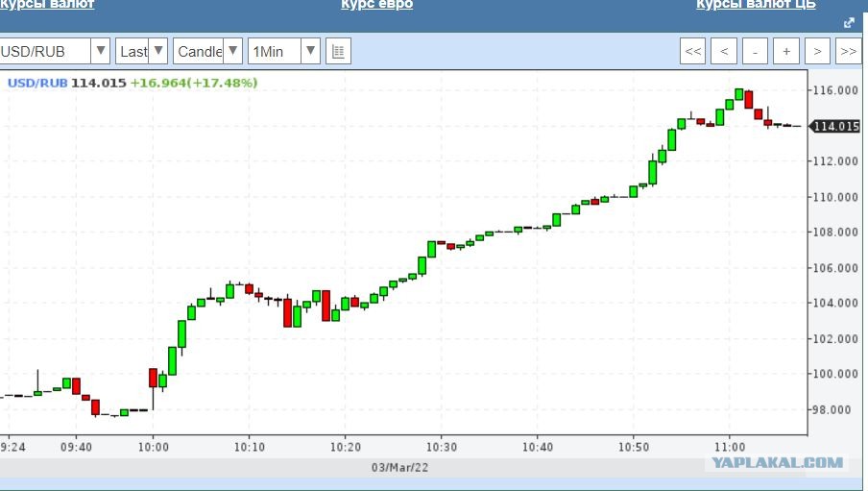Screen dimensions: 868x491
Task: Move chart back with < button
Action: click(x=724, y=52)
